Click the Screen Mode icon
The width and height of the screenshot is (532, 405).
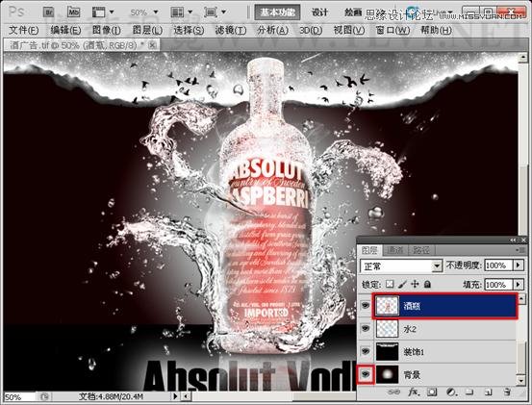click(x=211, y=13)
